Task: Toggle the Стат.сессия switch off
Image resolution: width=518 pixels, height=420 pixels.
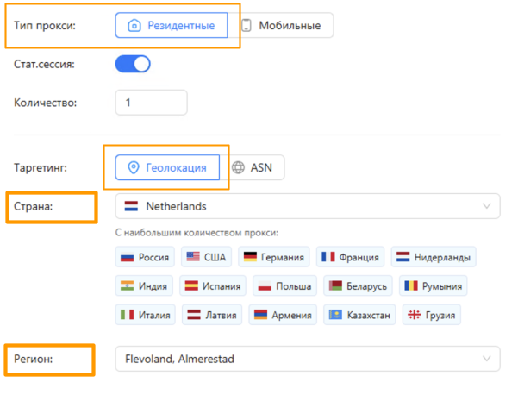Action: tap(133, 64)
